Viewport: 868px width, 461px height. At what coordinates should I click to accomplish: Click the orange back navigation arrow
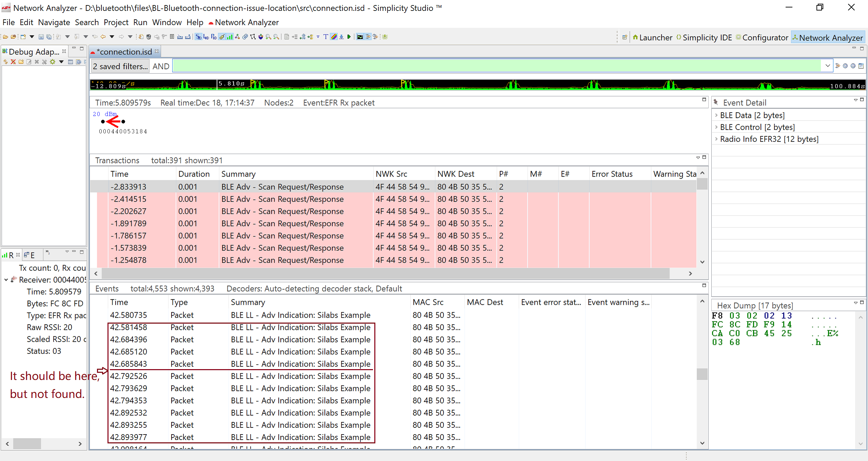point(103,37)
